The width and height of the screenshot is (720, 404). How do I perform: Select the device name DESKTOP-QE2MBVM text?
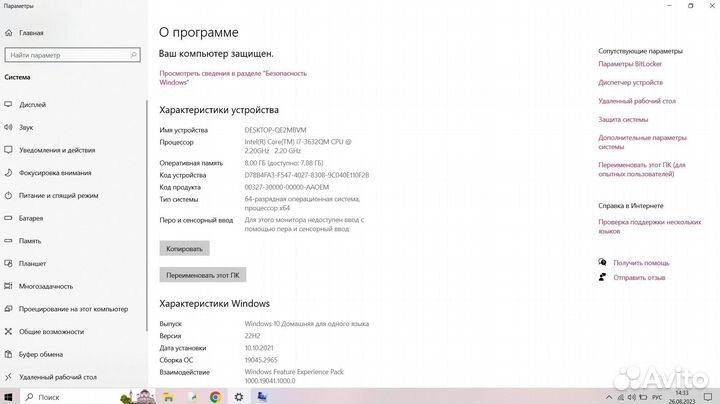276,130
